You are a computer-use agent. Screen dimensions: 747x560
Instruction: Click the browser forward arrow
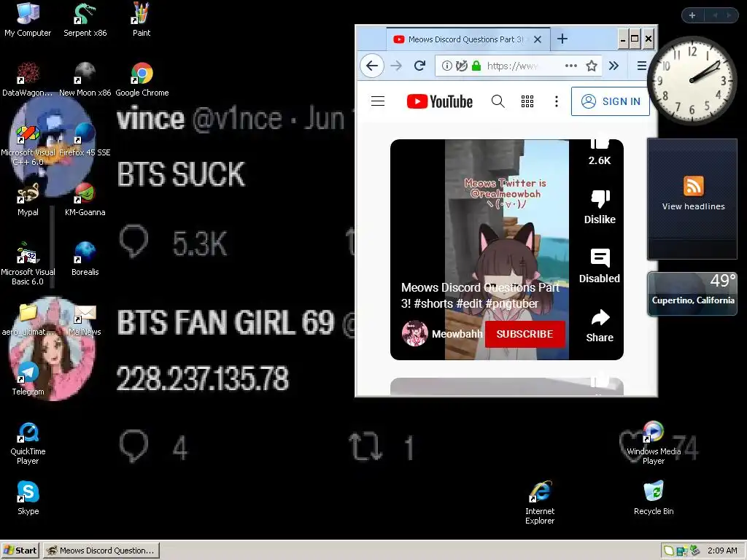[396, 66]
